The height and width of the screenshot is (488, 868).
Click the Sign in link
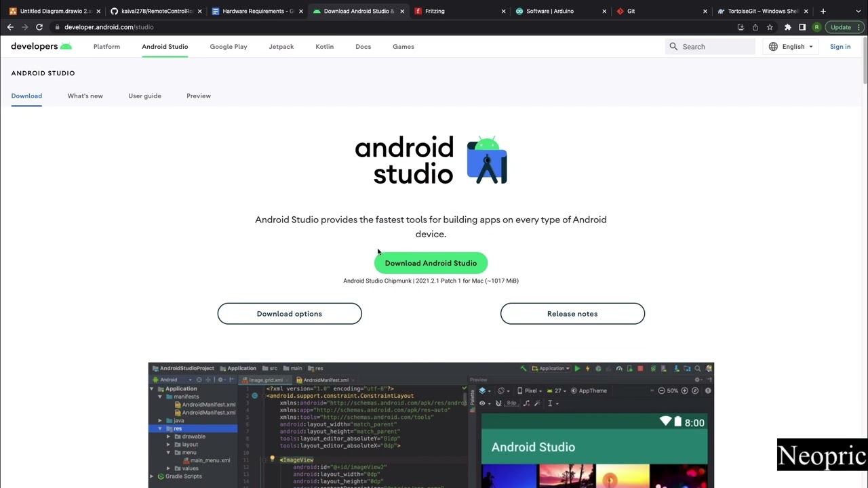840,47
